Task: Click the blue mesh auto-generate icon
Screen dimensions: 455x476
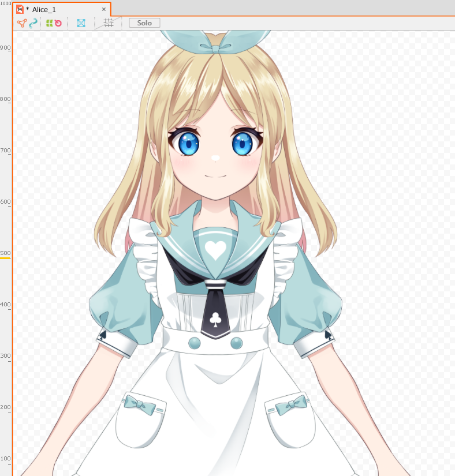Action: coord(81,23)
